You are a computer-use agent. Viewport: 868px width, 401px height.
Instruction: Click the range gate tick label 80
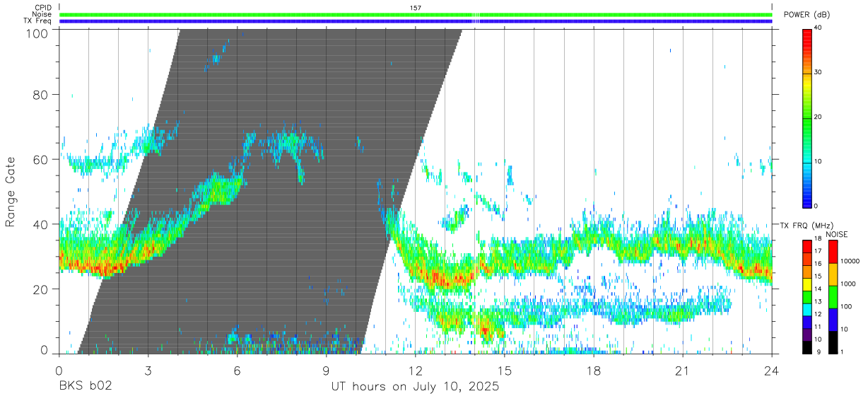[x=40, y=95]
